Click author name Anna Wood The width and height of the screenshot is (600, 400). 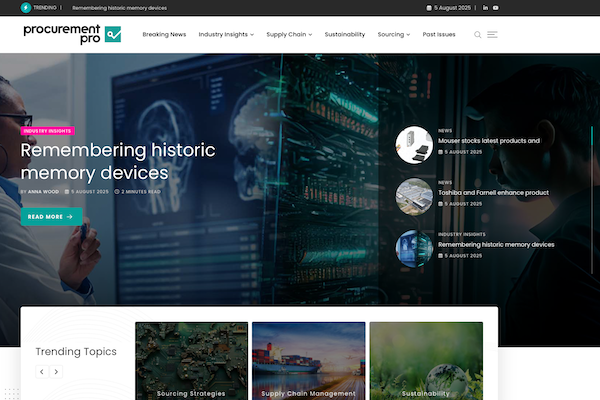coord(43,192)
